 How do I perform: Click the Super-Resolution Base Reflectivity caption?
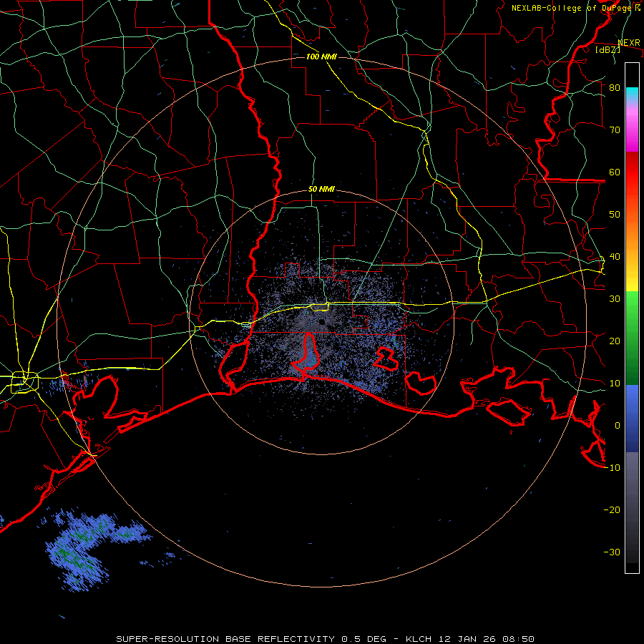point(325,639)
